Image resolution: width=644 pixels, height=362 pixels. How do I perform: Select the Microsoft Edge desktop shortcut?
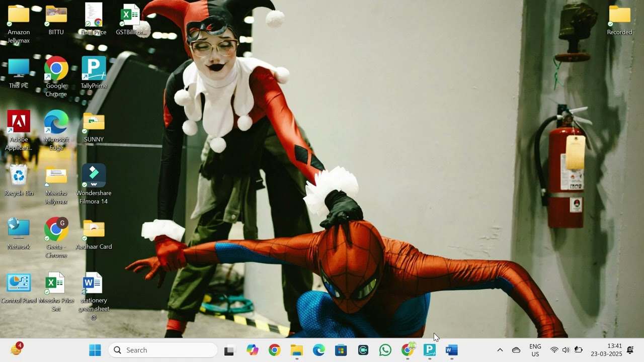click(56, 131)
